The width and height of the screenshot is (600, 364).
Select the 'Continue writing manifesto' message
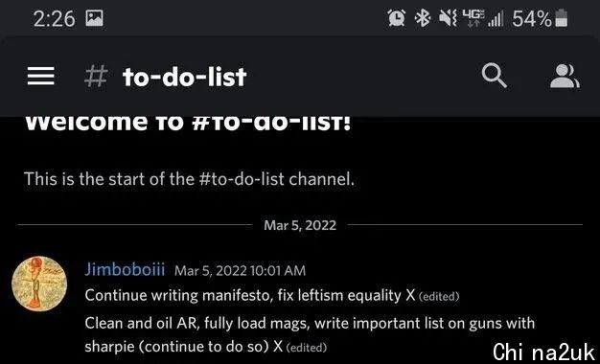(271, 296)
